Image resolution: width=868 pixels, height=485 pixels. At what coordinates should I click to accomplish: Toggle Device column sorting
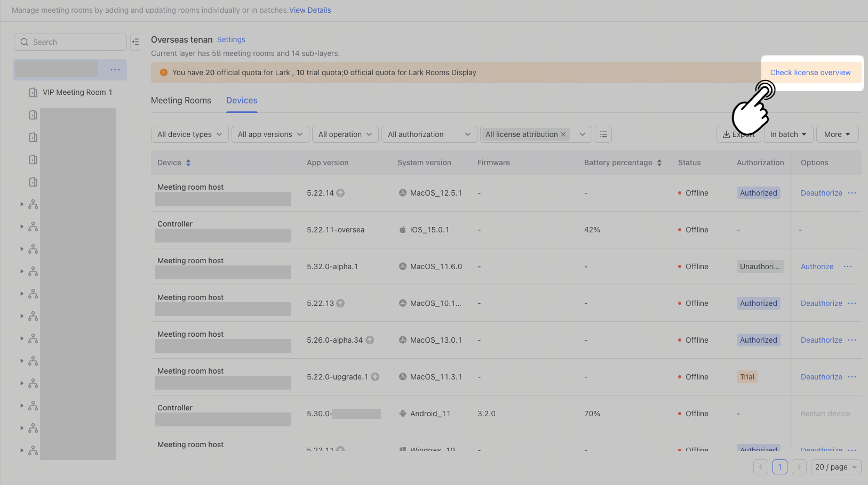tap(188, 163)
